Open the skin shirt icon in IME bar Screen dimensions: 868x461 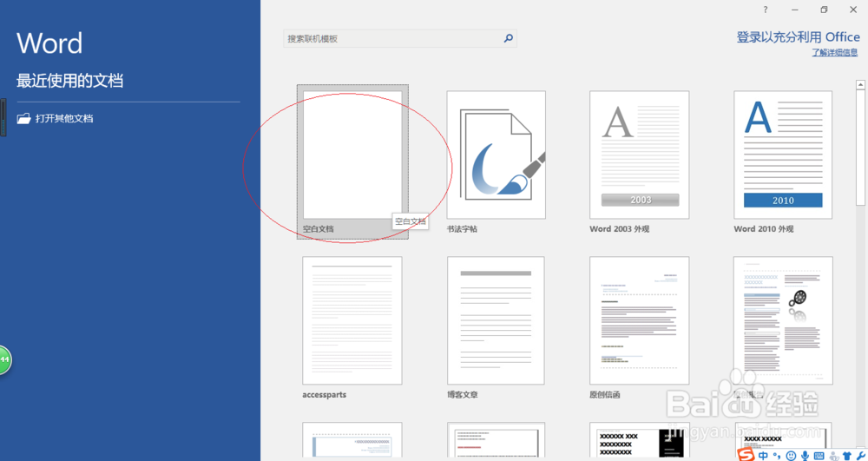(x=847, y=456)
